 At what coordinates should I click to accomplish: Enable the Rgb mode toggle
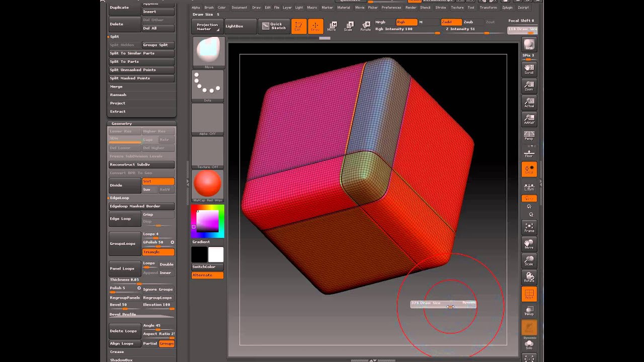pyautogui.click(x=406, y=22)
